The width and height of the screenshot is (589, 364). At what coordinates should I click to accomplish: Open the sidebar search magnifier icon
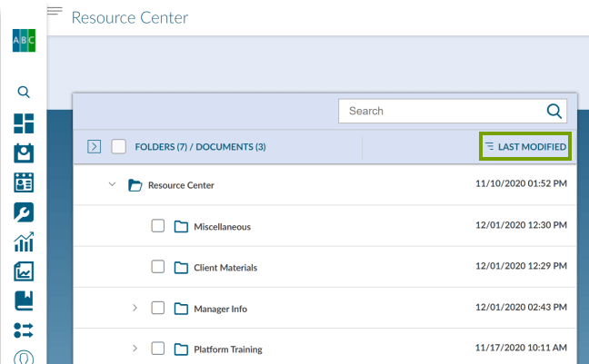pos(24,92)
